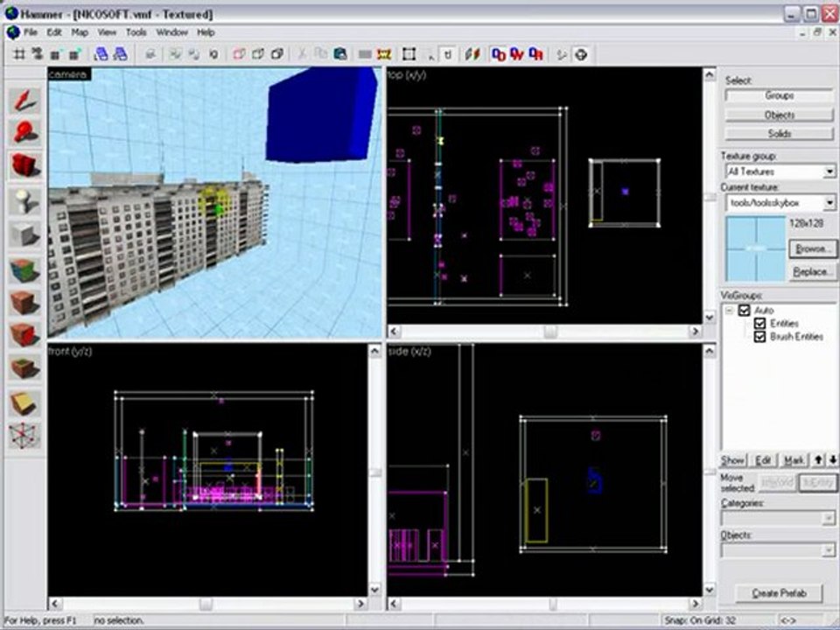The width and height of the screenshot is (840, 630).
Task: Move VisGroup up with the up arrow
Action: click(x=819, y=460)
